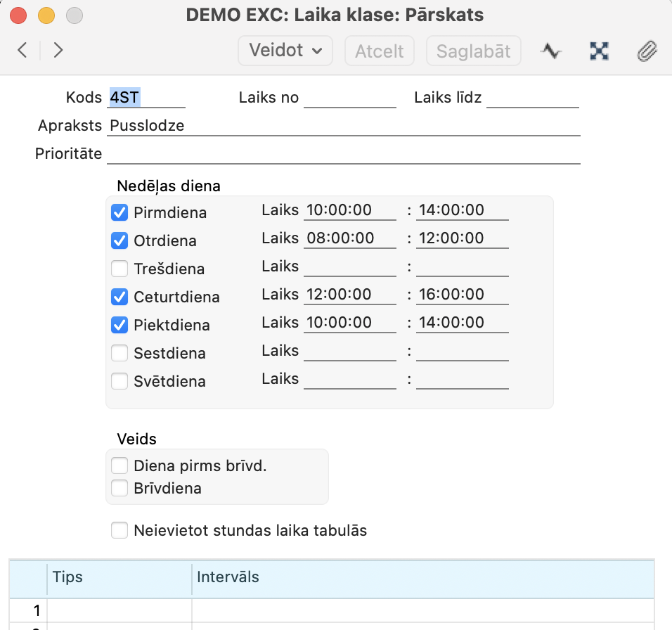The image size is (672, 630).
Task: Go to the previous record arrow
Action: click(22, 50)
